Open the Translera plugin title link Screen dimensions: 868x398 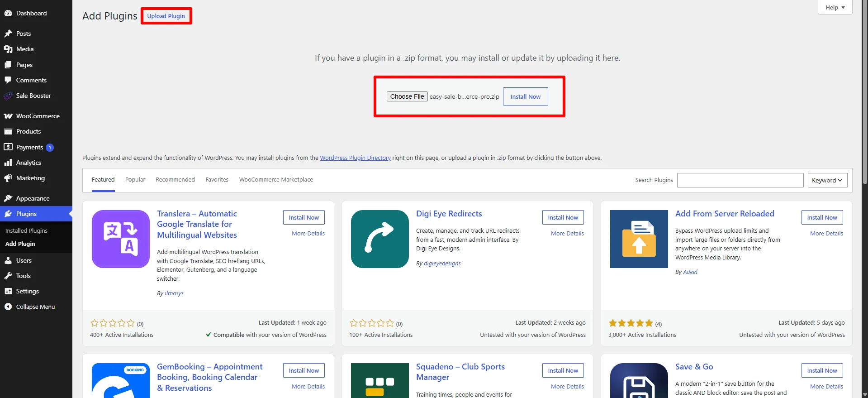tap(197, 224)
